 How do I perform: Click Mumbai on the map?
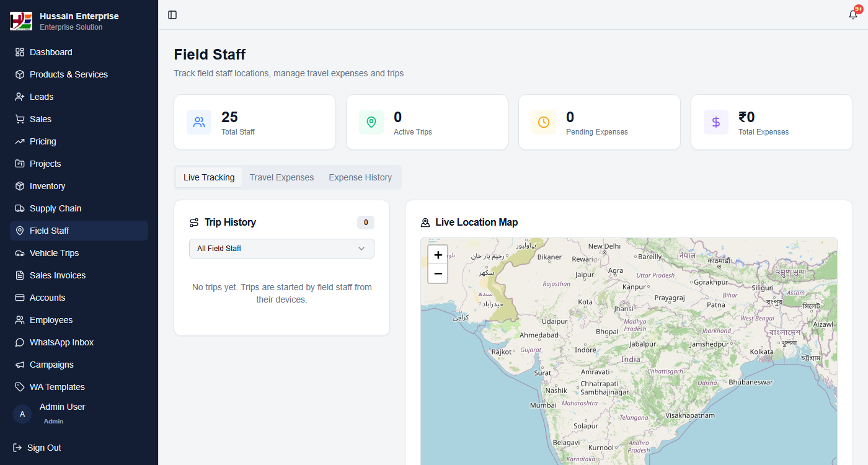pos(543,405)
